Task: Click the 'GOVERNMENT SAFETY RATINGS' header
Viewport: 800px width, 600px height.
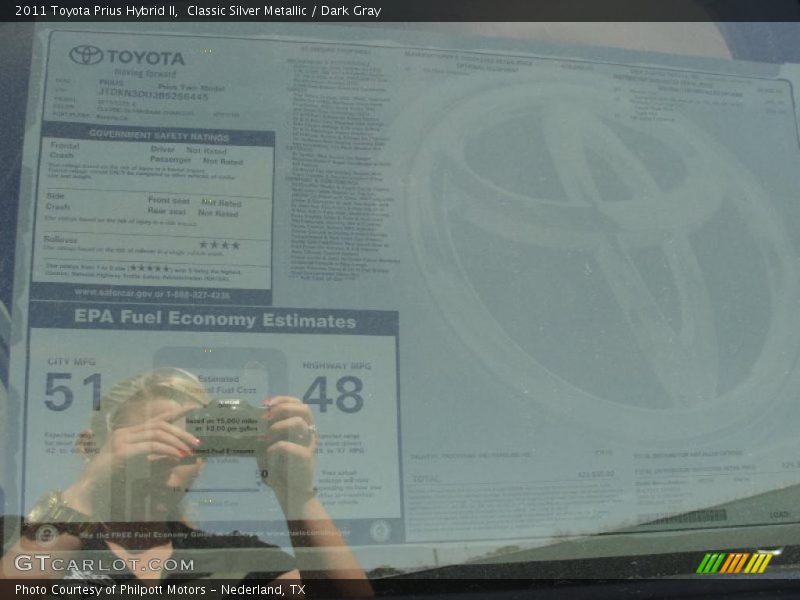Action: click(159, 136)
